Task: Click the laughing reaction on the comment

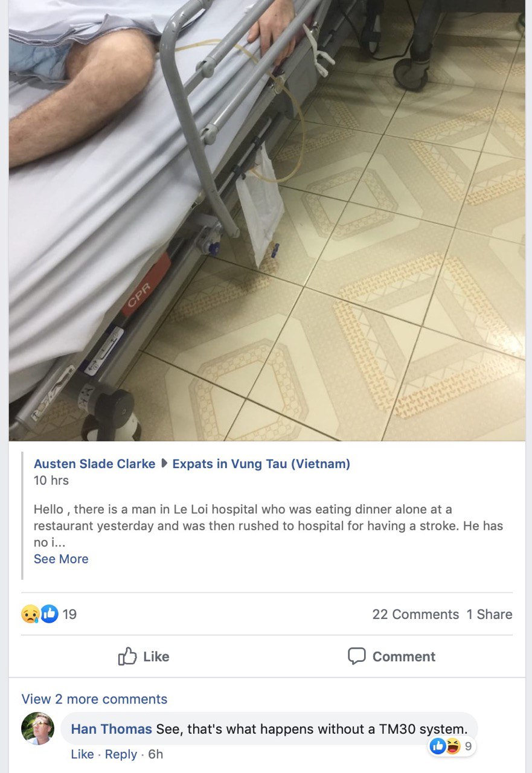Action: click(x=452, y=746)
